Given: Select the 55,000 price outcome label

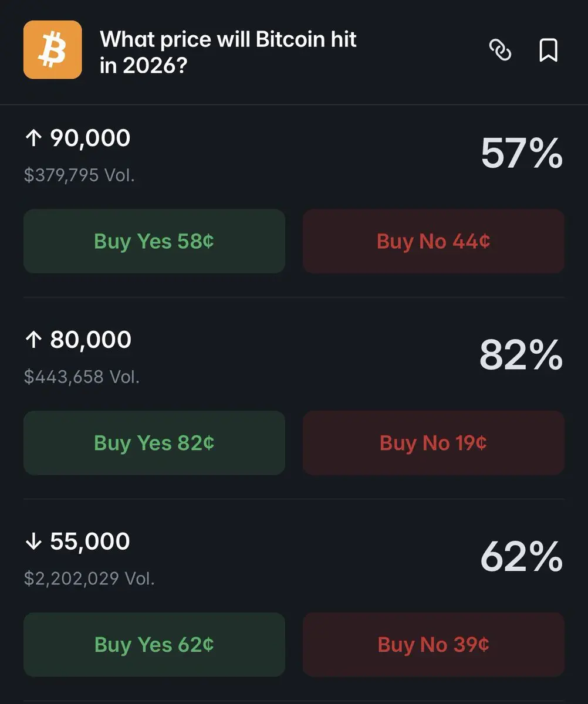Looking at the screenshot, I should coord(90,542).
